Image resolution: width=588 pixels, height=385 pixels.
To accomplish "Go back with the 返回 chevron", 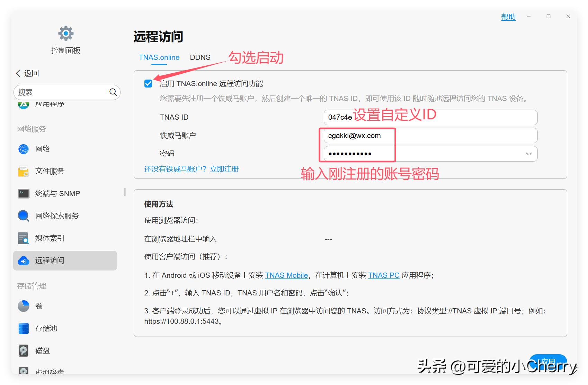I will [18, 73].
